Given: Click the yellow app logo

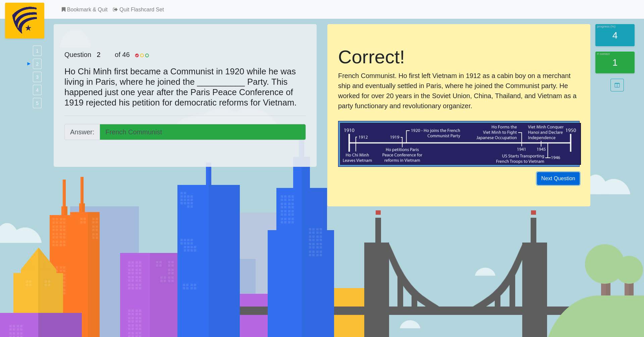Looking at the screenshot, I should click(24, 20).
